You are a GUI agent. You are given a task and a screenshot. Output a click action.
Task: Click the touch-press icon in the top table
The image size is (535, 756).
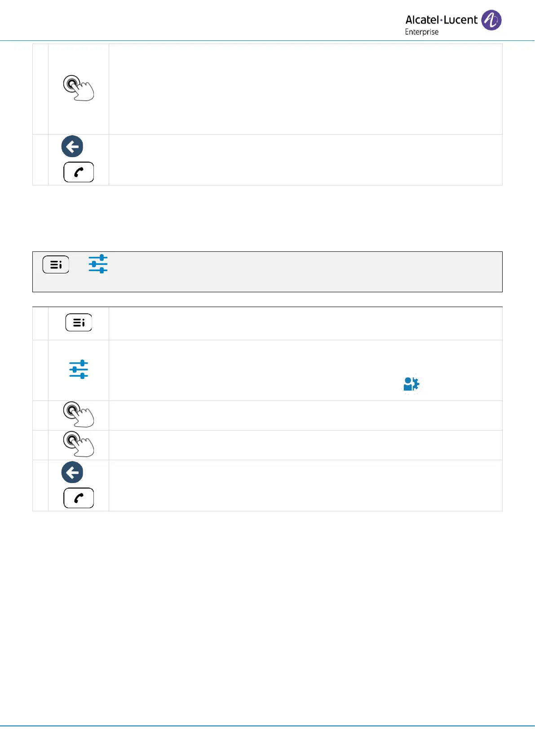(x=78, y=88)
